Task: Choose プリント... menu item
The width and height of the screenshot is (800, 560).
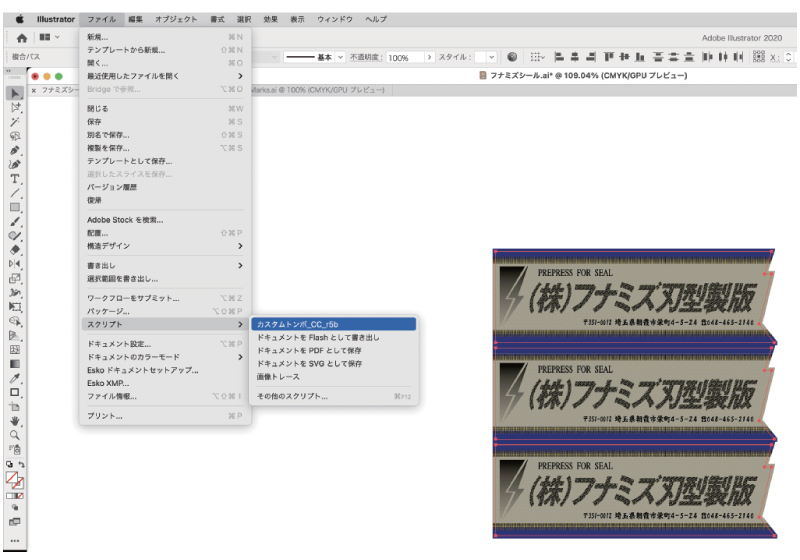Action: (165, 416)
